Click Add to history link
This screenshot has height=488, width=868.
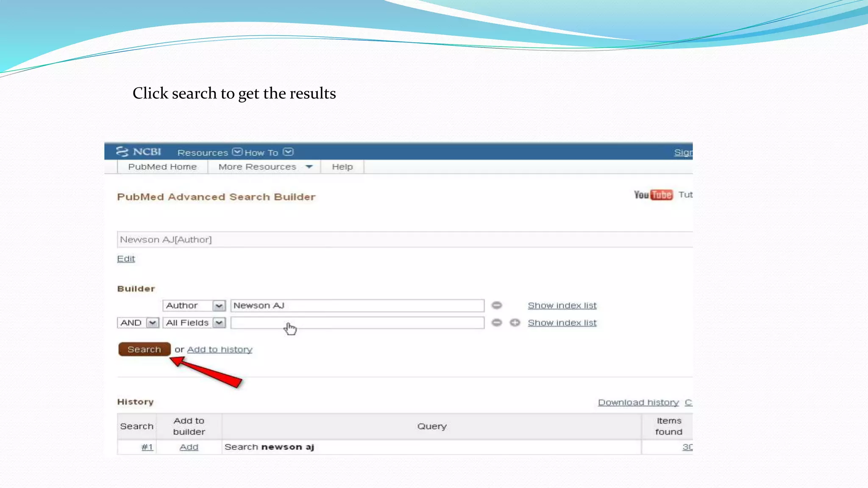click(x=220, y=349)
